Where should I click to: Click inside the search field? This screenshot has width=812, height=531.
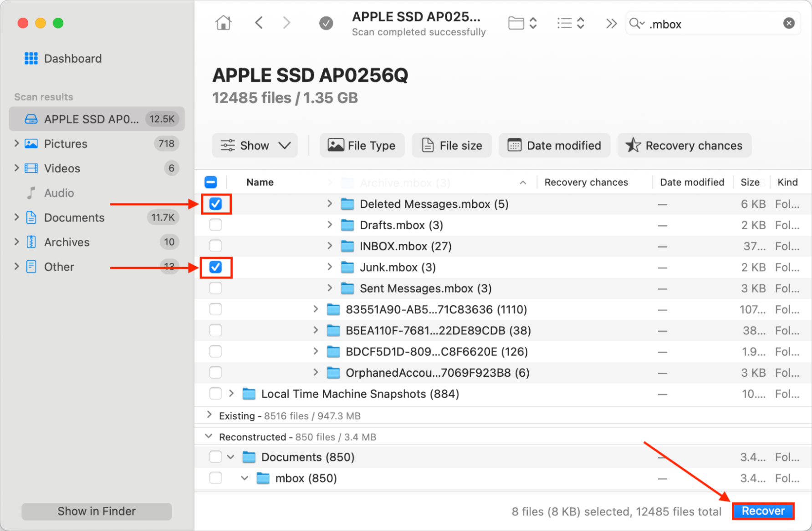point(710,24)
